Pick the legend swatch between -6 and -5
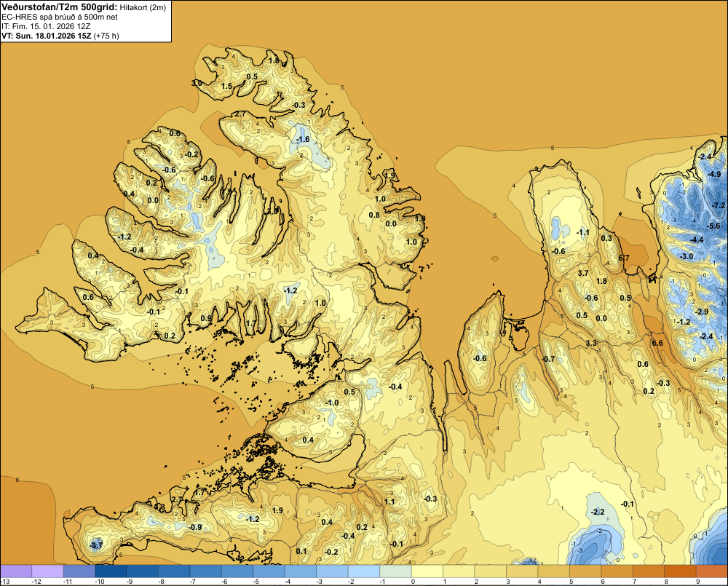The width and height of the screenshot is (728, 586). pos(237,571)
